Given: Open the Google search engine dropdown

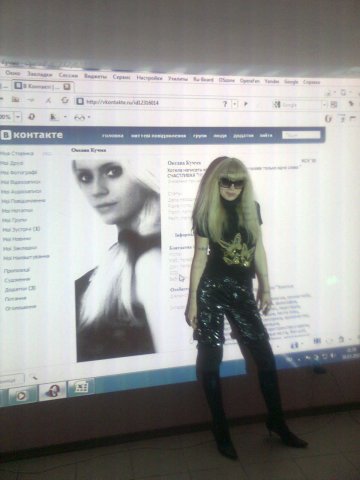Looking at the screenshot, I should (x=324, y=105).
